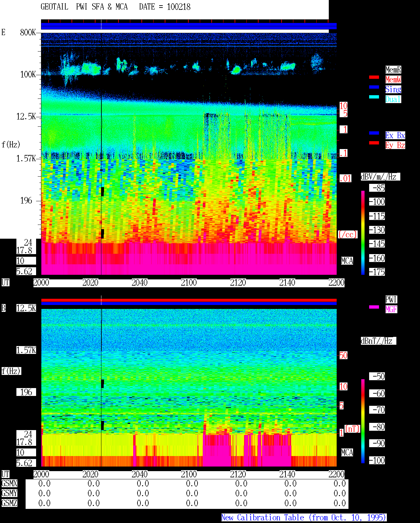Click the dBV/m/√Hz unit label

click(x=380, y=177)
